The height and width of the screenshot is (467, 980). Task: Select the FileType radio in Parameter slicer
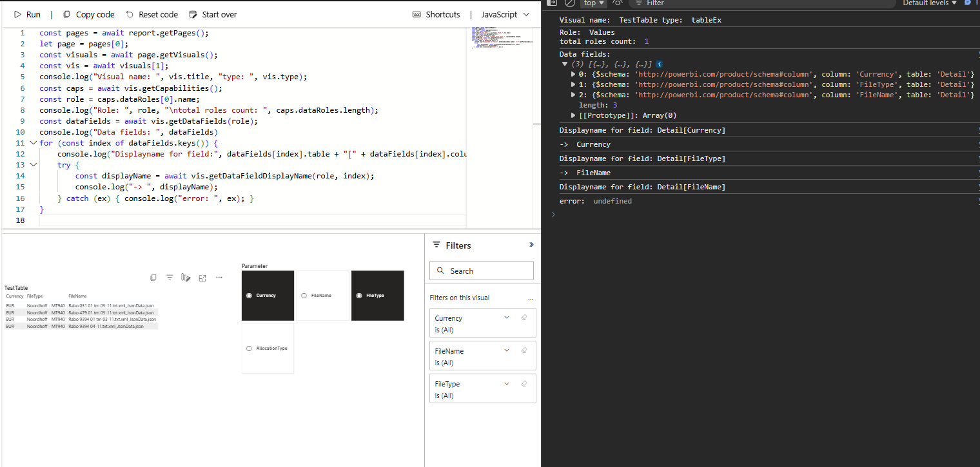click(359, 296)
